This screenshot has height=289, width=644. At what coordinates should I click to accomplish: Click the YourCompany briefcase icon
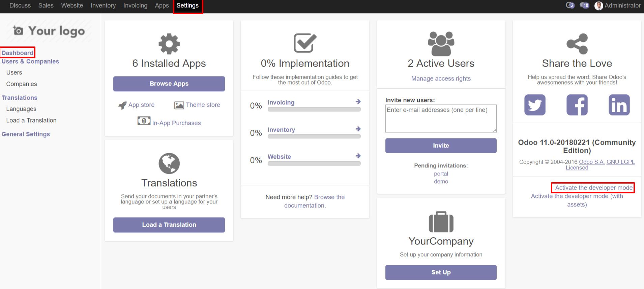[x=441, y=222]
